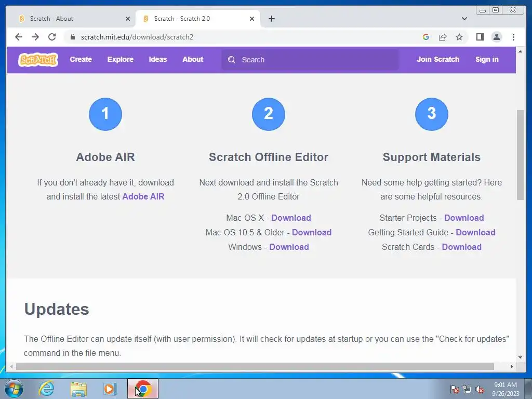This screenshot has width=532, height=399.
Task: Open Windows Explorer from the taskbar
Action: [78, 389]
